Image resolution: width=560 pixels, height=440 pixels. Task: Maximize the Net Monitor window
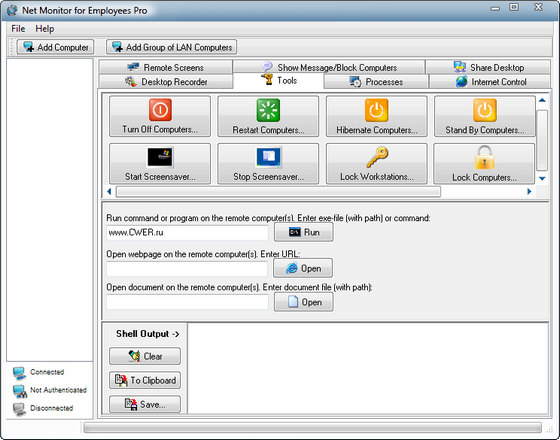pyautogui.click(x=514, y=7)
